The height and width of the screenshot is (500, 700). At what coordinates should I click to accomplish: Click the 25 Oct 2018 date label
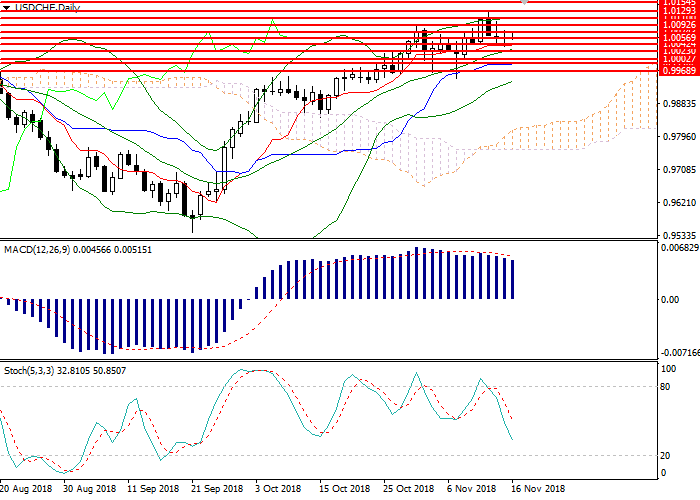tap(408, 489)
